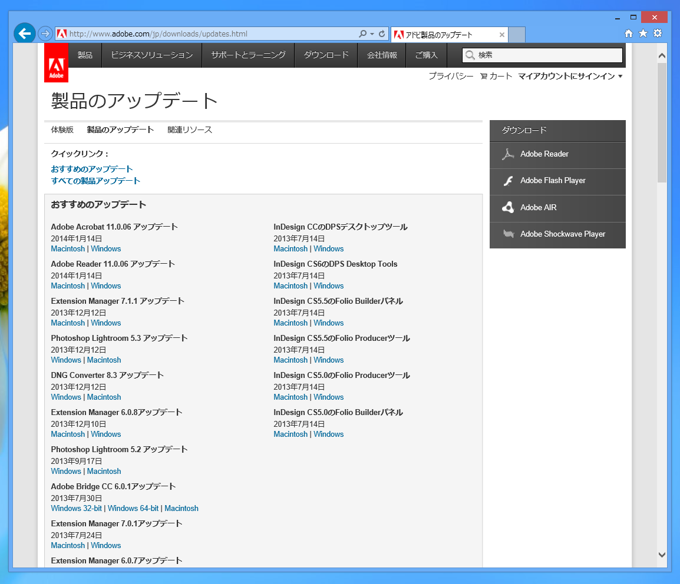Click the scrollbar down arrow
The height and width of the screenshot is (584, 680).
pyautogui.click(x=662, y=555)
